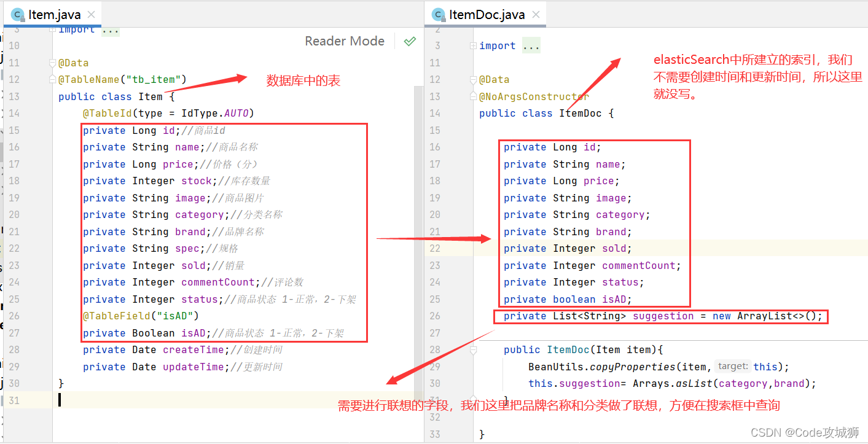Click the suggestion field declaration in ItemDoc.java

[663, 317]
